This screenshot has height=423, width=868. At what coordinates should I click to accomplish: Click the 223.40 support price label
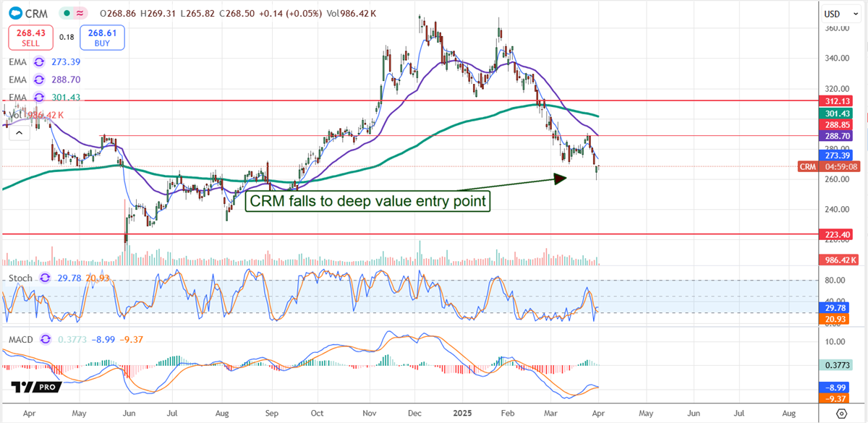pos(836,234)
